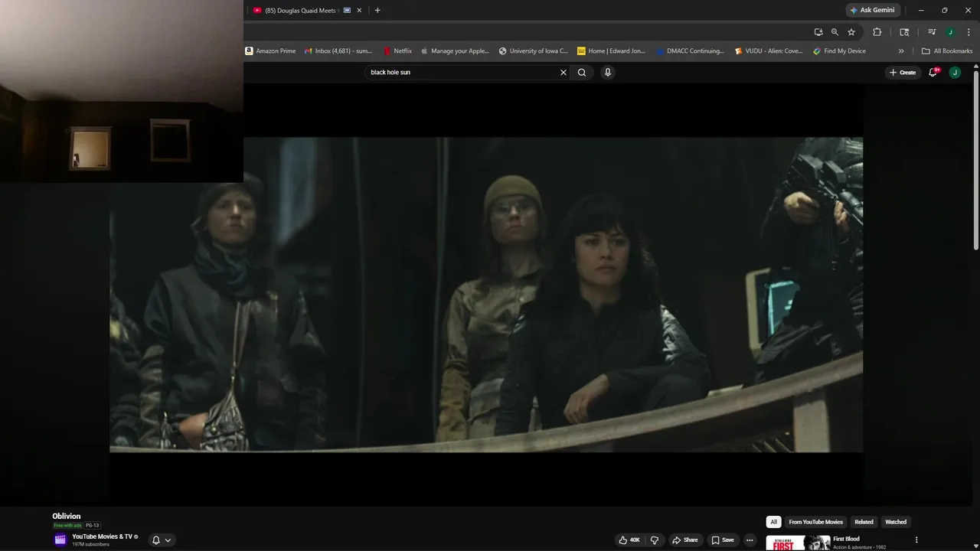Save video to playlist
The width and height of the screenshot is (980, 551).
pyautogui.click(x=723, y=540)
